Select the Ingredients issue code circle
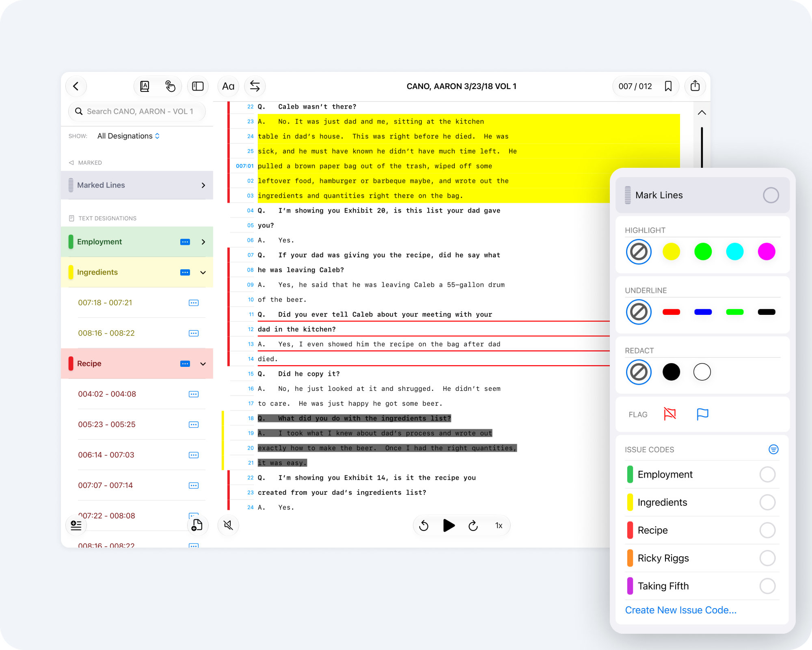The width and height of the screenshot is (812, 650). (767, 503)
